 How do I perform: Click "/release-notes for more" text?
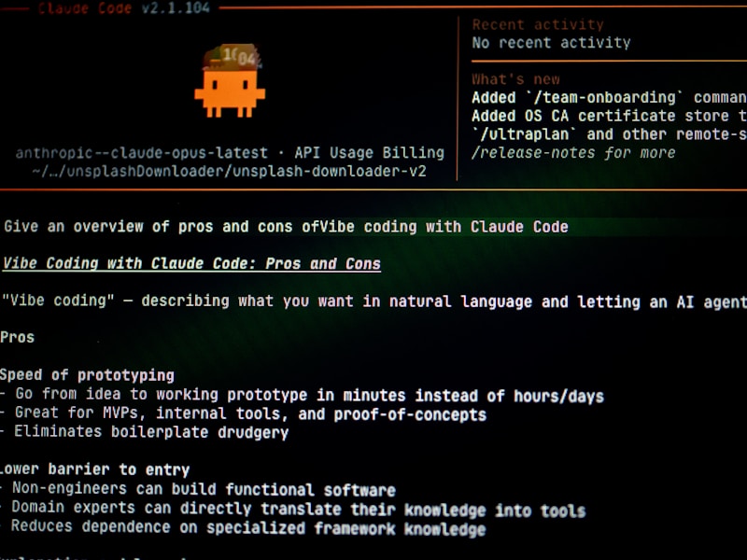pyautogui.click(x=573, y=153)
